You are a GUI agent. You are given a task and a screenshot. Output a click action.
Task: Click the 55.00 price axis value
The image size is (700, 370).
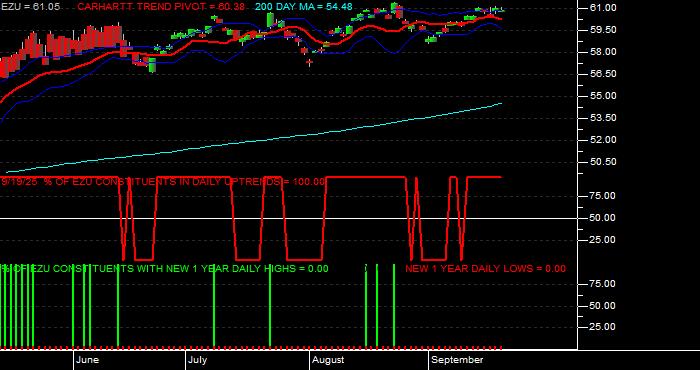(x=604, y=96)
